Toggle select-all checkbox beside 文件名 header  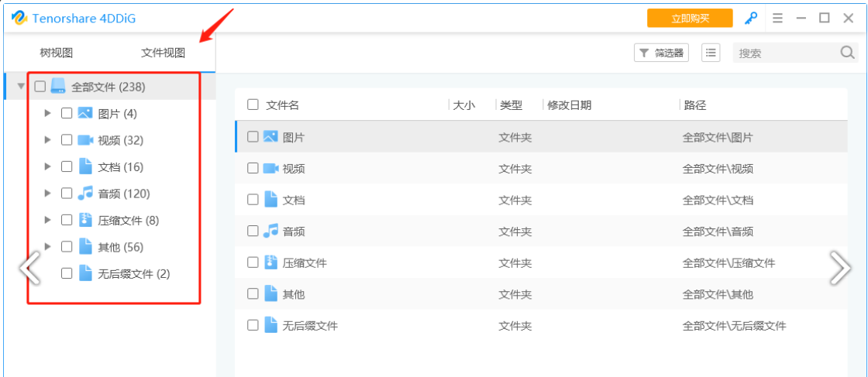pyautogui.click(x=253, y=105)
